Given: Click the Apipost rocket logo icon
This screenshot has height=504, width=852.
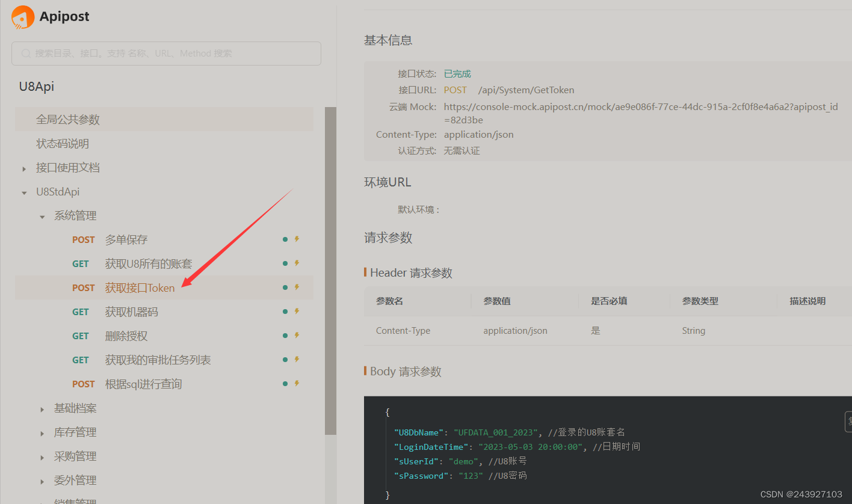Looking at the screenshot, I should (23, 17).
